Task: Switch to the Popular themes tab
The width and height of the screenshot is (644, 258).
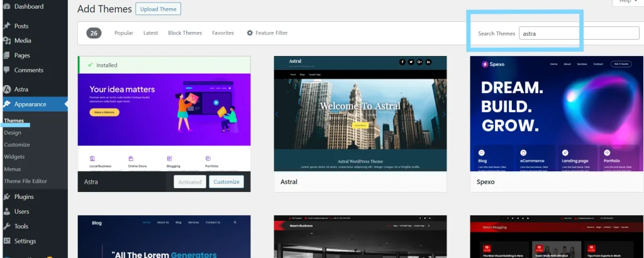Action: (123, 33)
